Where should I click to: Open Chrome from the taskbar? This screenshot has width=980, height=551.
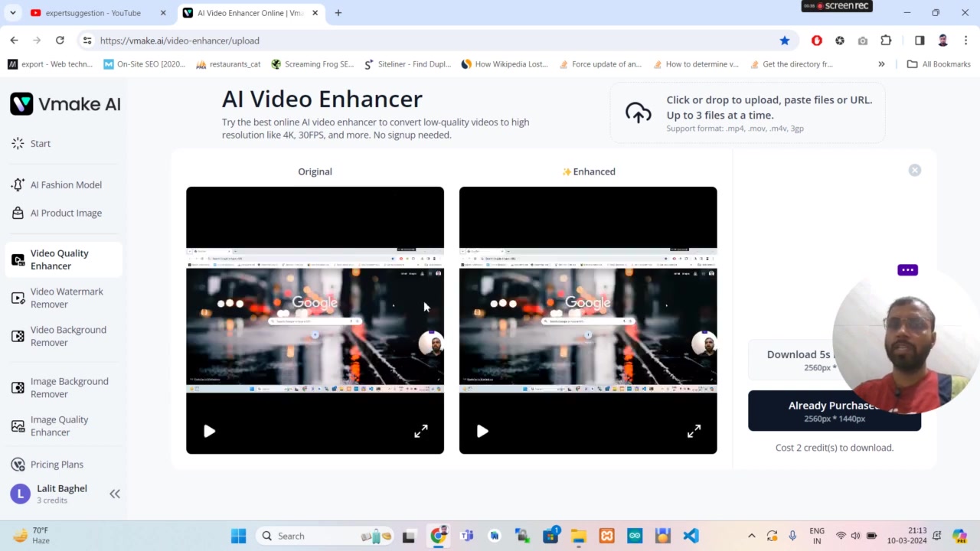[x=438, y=536]
